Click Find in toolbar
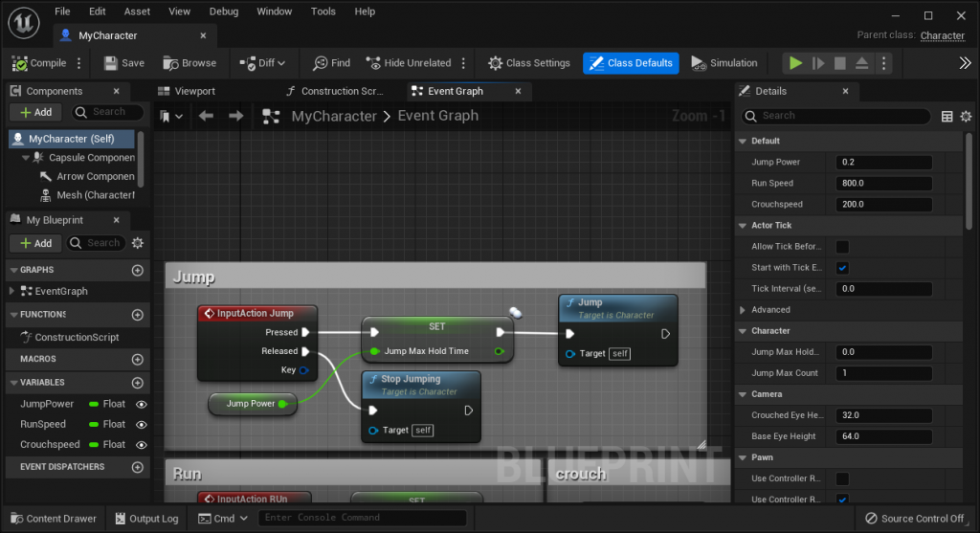 (332, 63)
